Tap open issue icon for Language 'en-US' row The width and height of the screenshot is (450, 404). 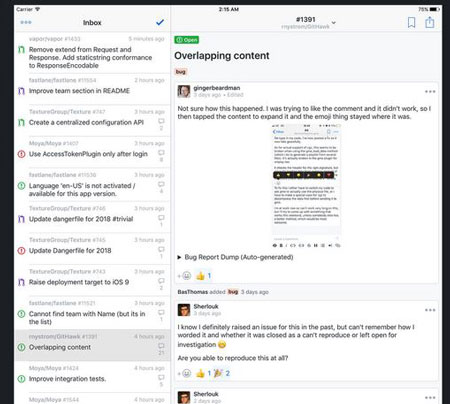[21, 186]
